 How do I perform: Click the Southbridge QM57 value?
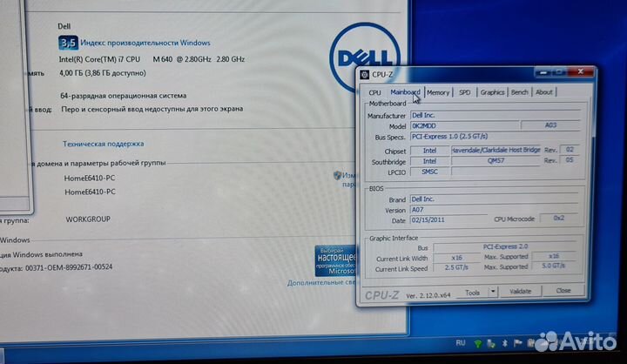pos(496,160)
